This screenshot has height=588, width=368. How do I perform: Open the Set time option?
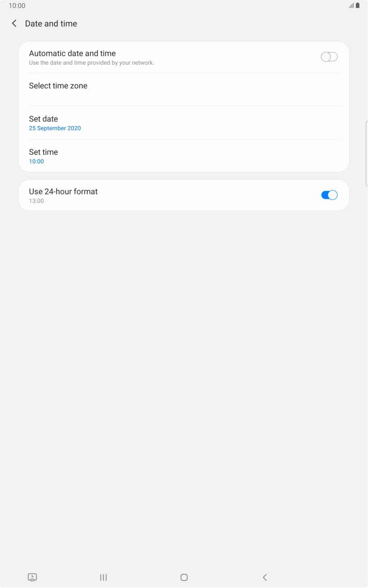[44, 152]
